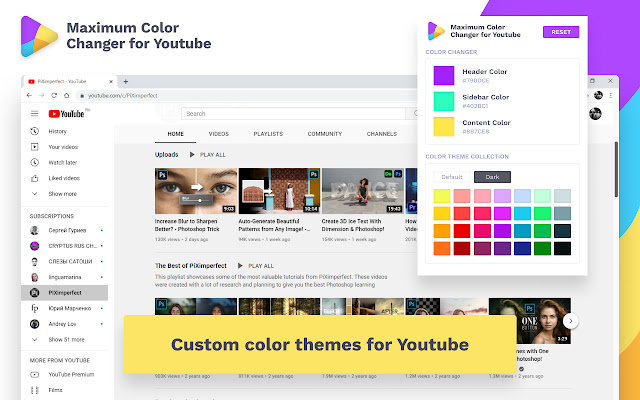
Task: Pick the purple Header Color swatch
Action: click(x=444, y=75)
